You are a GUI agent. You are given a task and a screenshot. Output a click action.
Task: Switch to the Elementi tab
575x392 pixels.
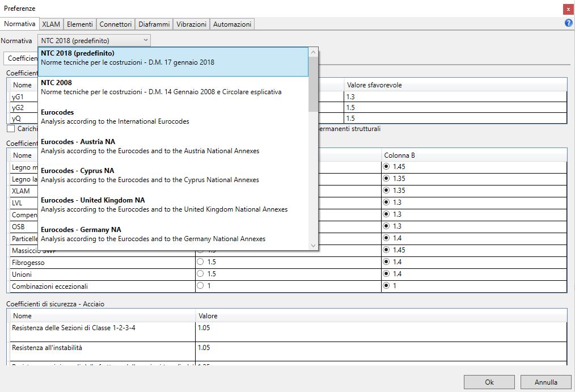pos(79,24)
